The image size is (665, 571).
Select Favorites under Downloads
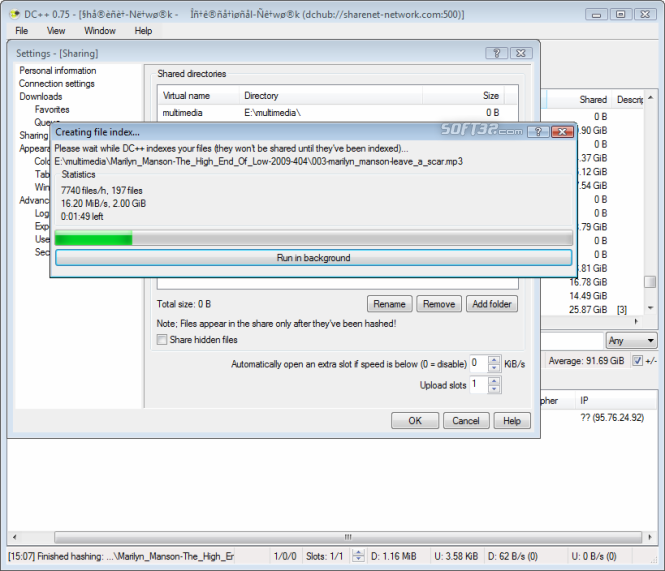pos(52,109)
